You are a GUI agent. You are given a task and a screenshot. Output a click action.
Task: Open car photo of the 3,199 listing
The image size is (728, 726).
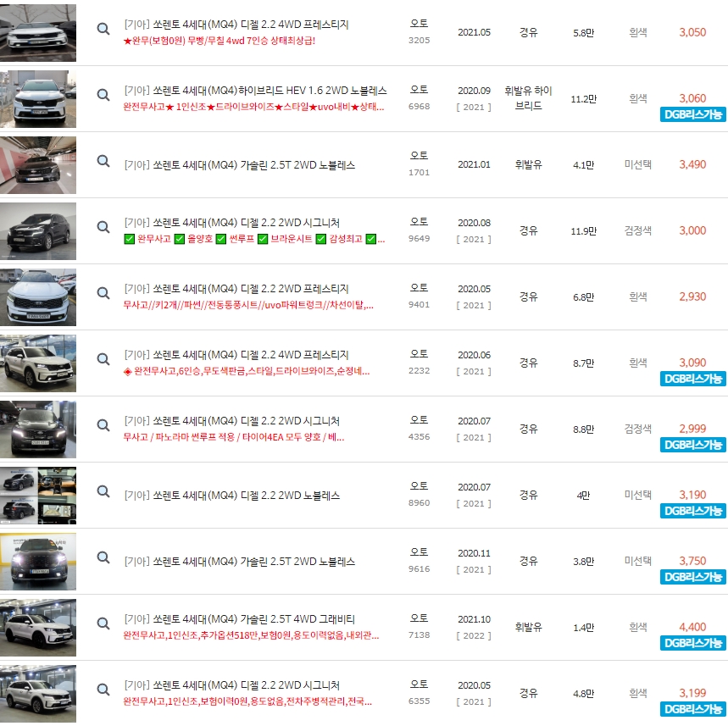coord(38,694)
